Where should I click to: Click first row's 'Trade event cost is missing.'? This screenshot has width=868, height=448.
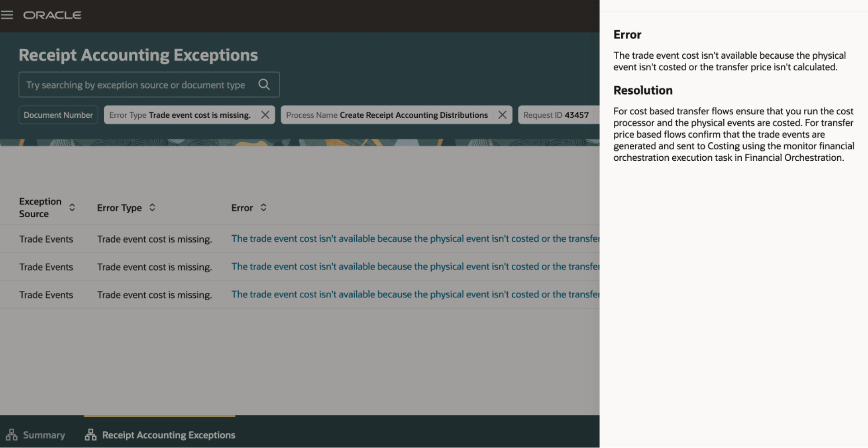(x=155, y=239)
